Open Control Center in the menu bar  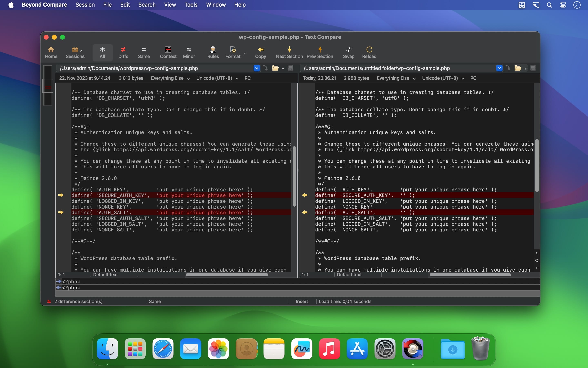pyautogui.click(x=563, y=5)
